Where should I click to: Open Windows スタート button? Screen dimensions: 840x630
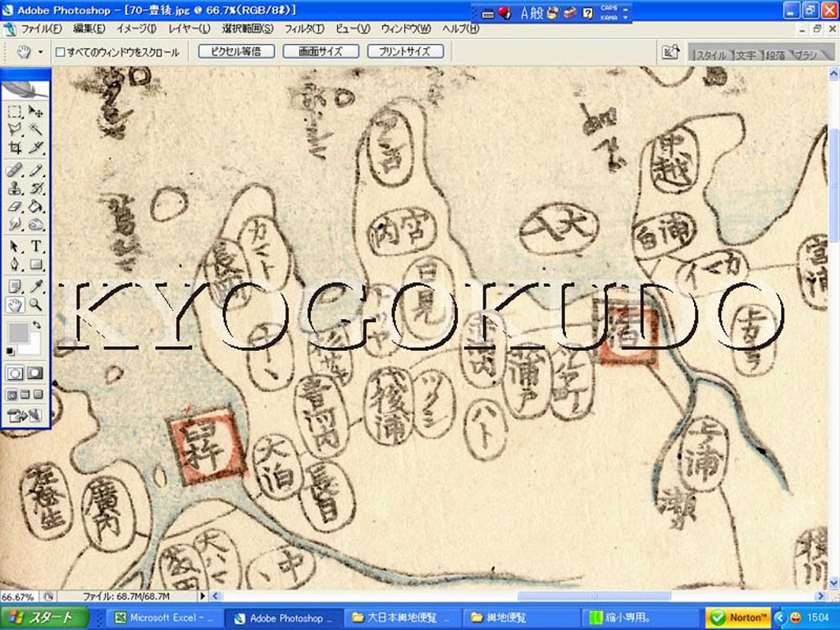[x=45, y=618]
